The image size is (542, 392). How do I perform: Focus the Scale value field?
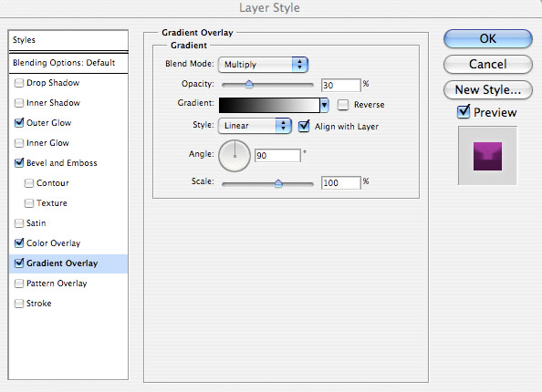coord(341,182)
